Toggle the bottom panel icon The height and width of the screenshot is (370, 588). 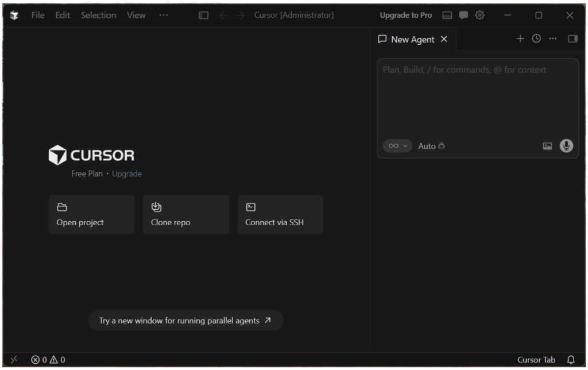click(x=447, y=16)
